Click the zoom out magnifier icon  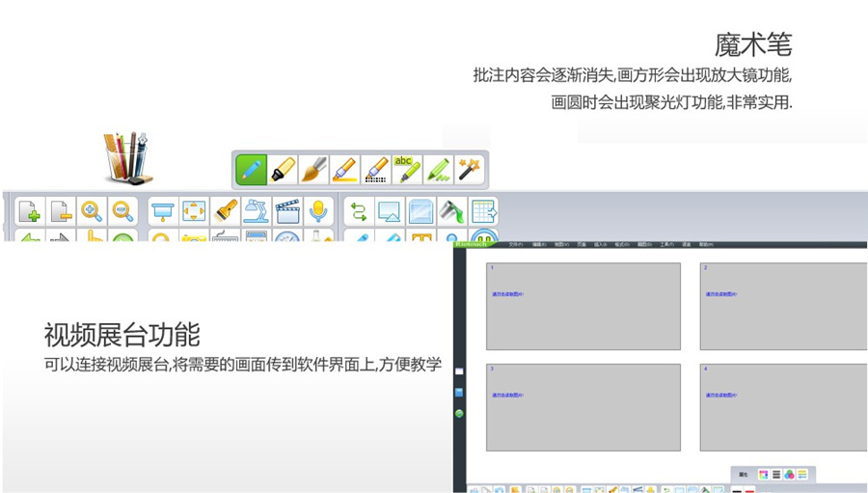pyautogui.click(x=122, y=211)
